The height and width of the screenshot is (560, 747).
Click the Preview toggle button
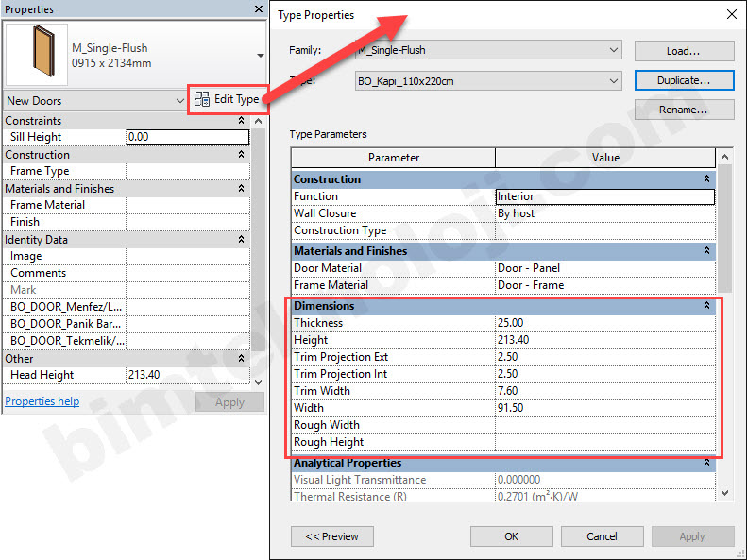click(x=331, y=536)
